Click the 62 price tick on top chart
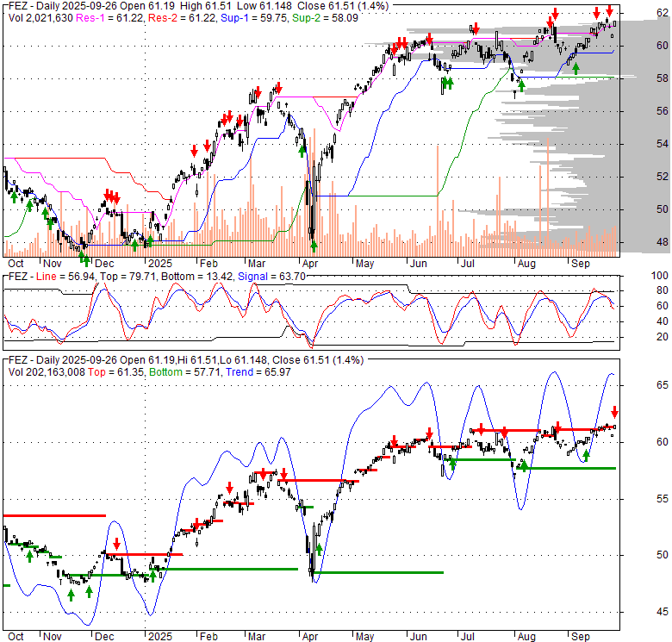 pyautogui.click(x=663, y=13)
